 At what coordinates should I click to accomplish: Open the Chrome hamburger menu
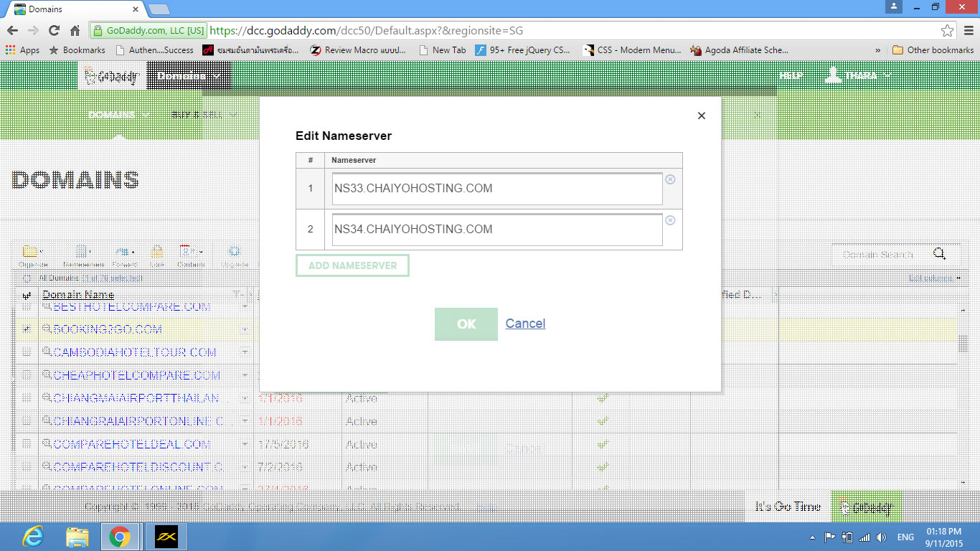click(969, 30)
